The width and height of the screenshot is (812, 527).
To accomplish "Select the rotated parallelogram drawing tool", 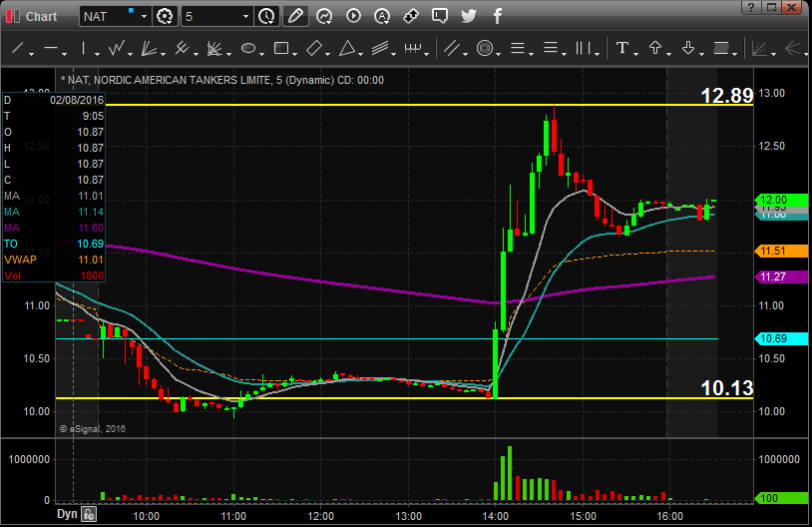I will pyautogui.click(x=314, y=49).
